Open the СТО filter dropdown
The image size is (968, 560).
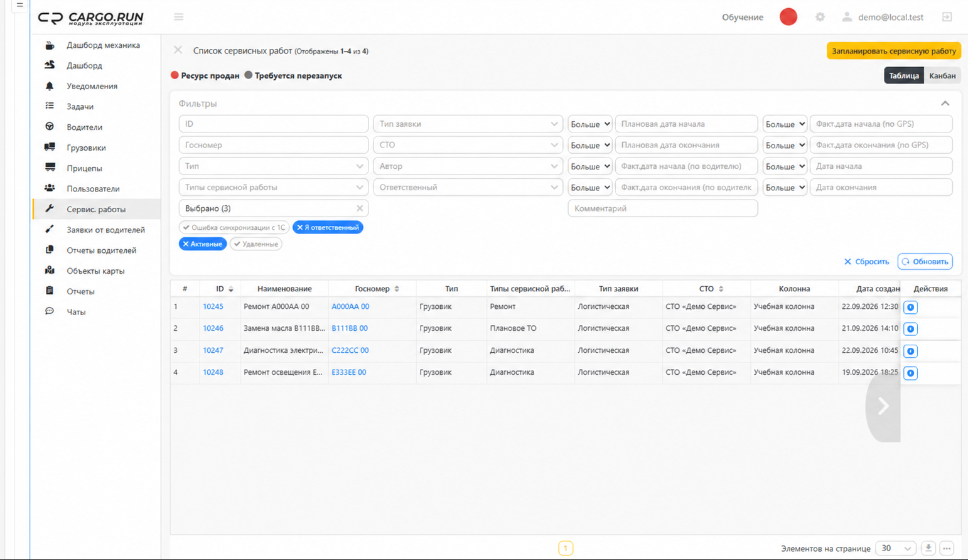(468, 145)
